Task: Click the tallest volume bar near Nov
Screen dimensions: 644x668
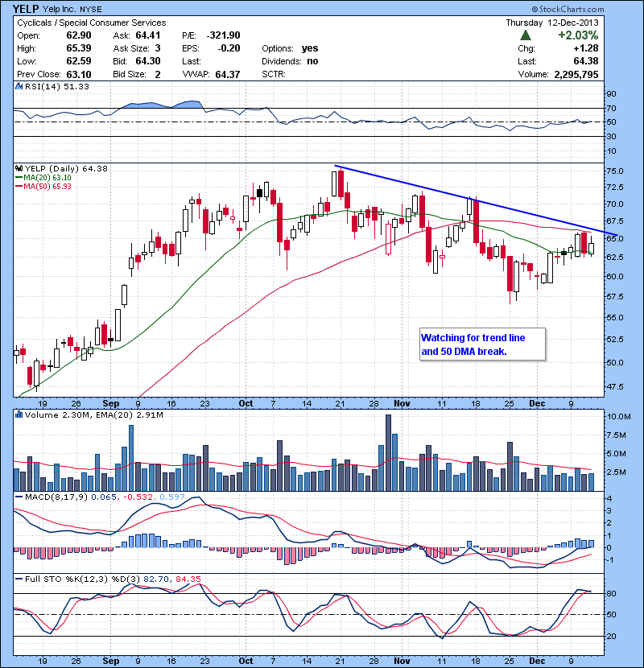Action: click(388, 453)
